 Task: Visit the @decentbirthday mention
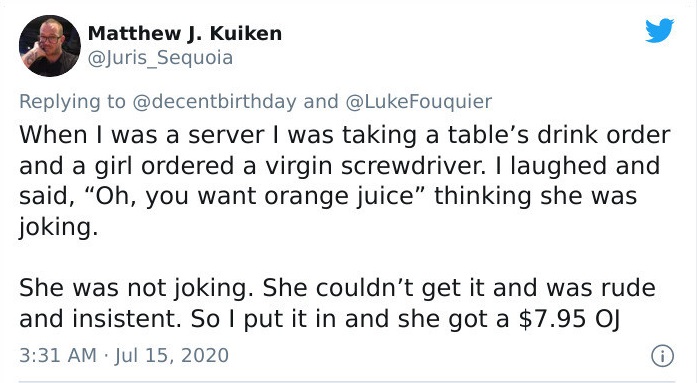[214, 101]
